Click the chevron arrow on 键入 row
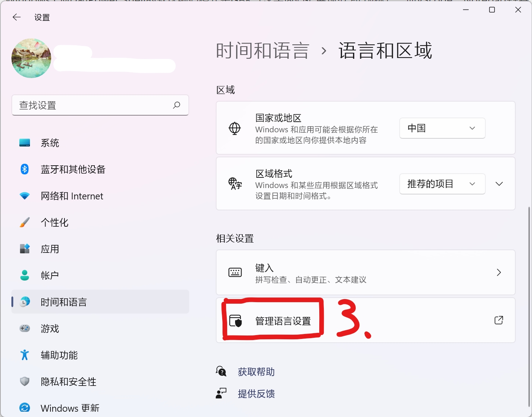Viewport: 532px width, 417px height. click(499, 272)
